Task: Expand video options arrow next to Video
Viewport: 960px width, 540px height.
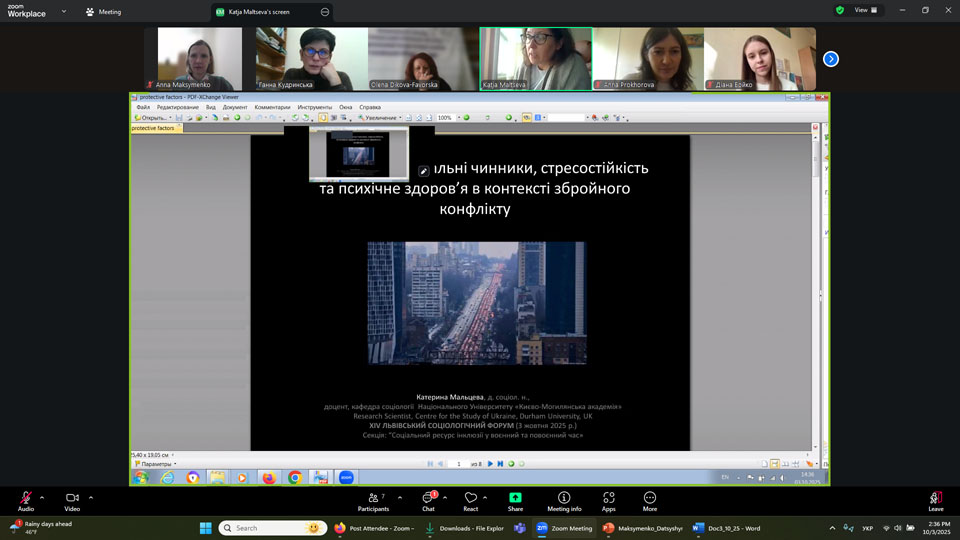Action: [x=91, y=497]
